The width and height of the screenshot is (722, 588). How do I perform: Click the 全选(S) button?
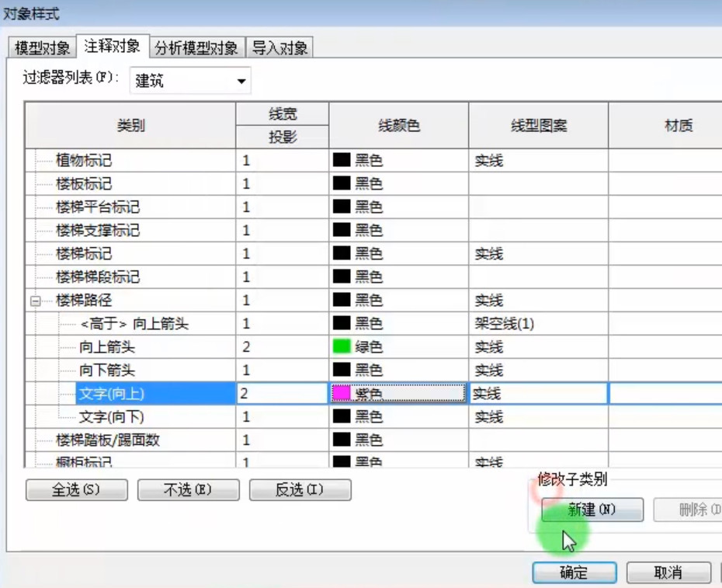76,489
